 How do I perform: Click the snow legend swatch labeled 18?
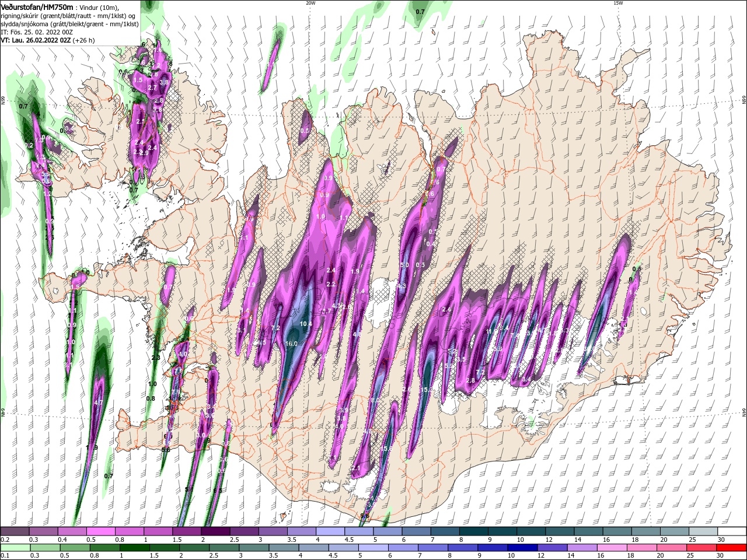[647, 531]
